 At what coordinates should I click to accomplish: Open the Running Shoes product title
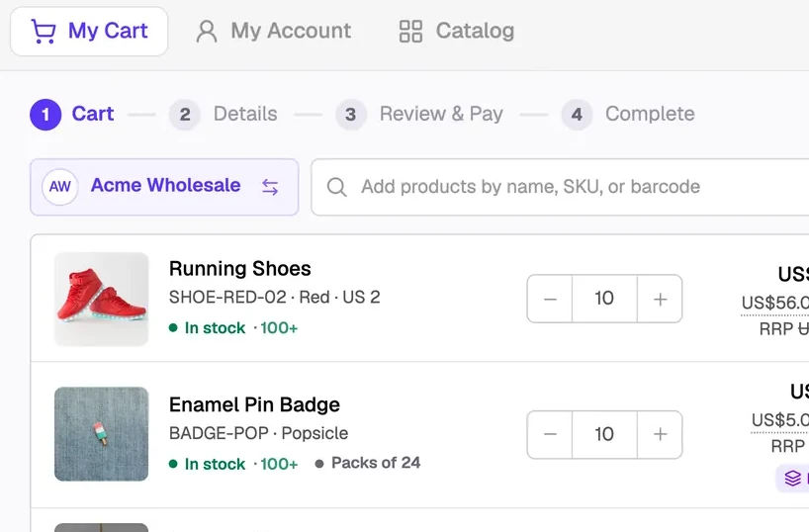pyautogui.click(x=240, y=269)
